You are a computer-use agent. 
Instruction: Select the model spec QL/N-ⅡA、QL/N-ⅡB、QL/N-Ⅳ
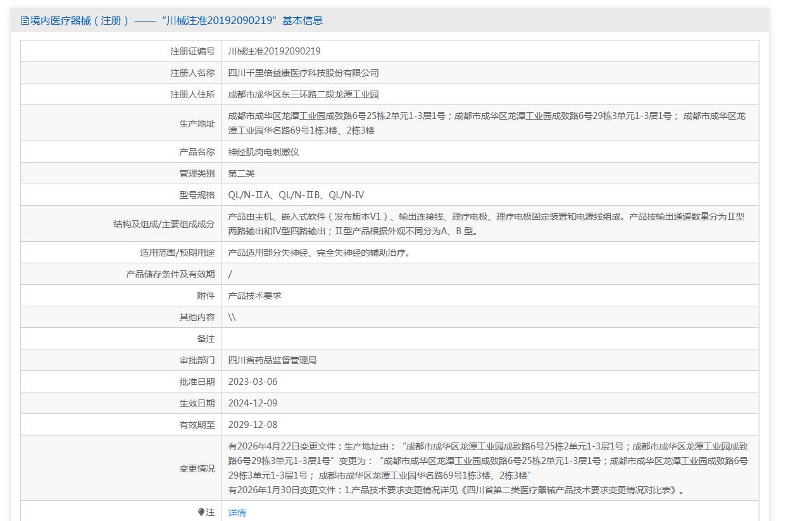coord(296,195)
